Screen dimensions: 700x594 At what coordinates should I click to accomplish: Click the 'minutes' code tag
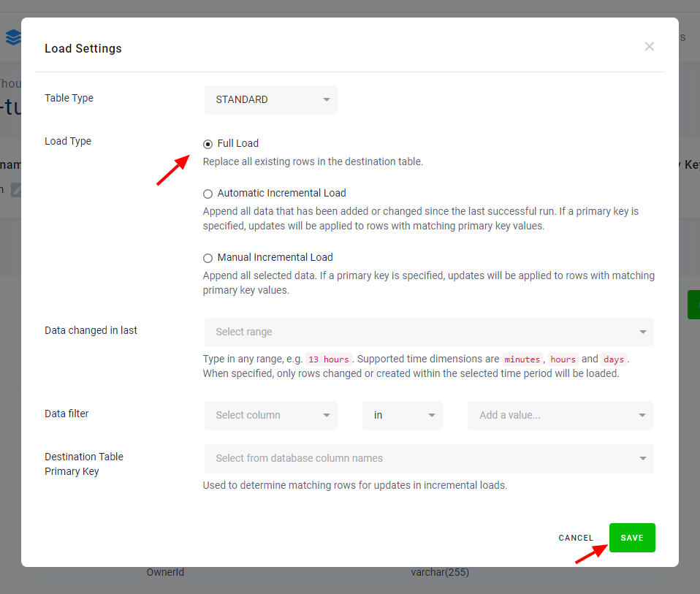tap(522, 359)
